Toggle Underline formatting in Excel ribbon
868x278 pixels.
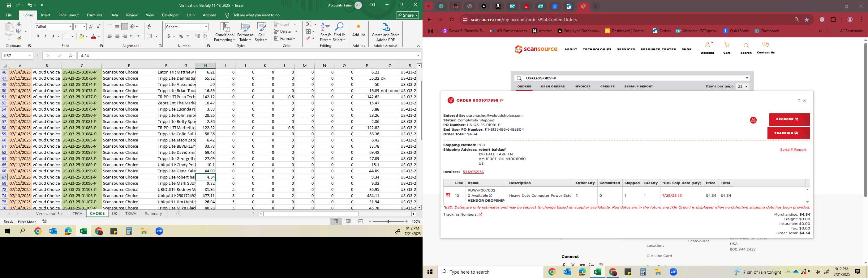(x=53, y=36)
